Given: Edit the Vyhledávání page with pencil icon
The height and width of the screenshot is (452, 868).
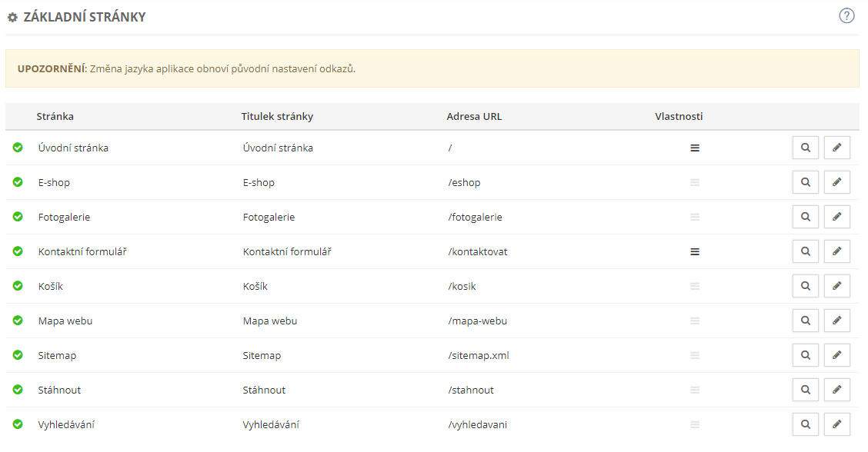Looking at the screenshot, I should click(x=837, y=424).
